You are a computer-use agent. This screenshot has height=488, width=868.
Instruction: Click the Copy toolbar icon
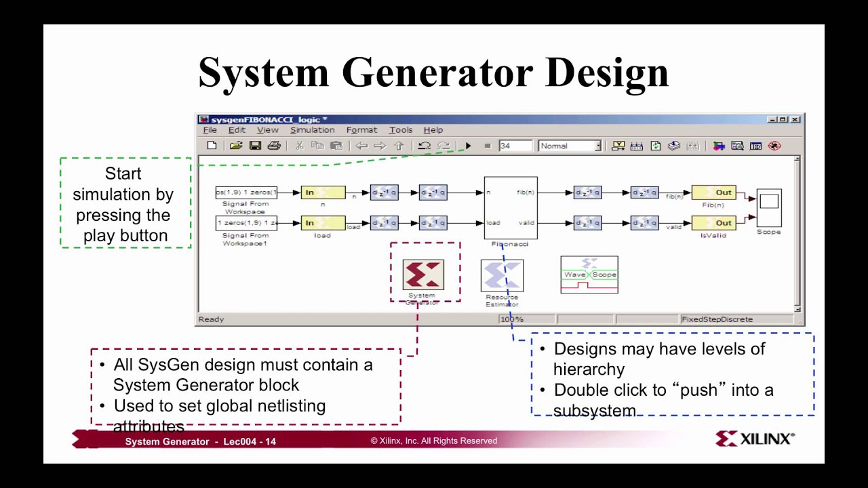click(x=317, y=146)
